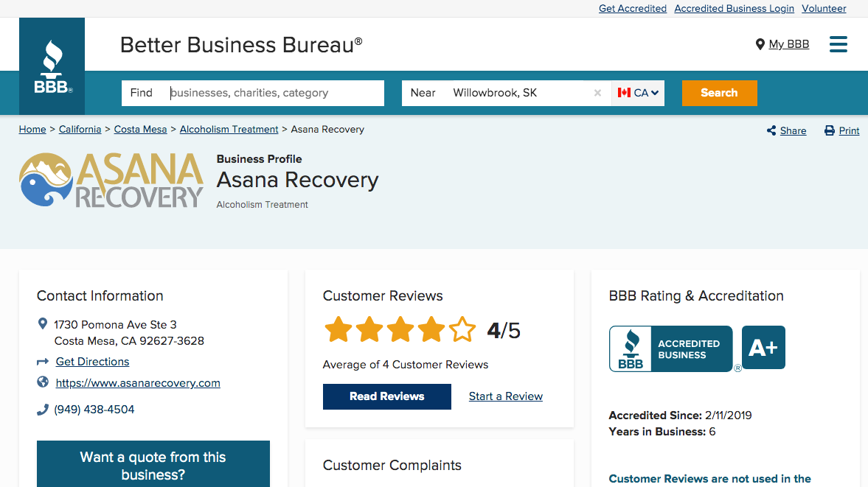The image size is (868, 487).
Task: Click the Print link text
Action: 849,131
